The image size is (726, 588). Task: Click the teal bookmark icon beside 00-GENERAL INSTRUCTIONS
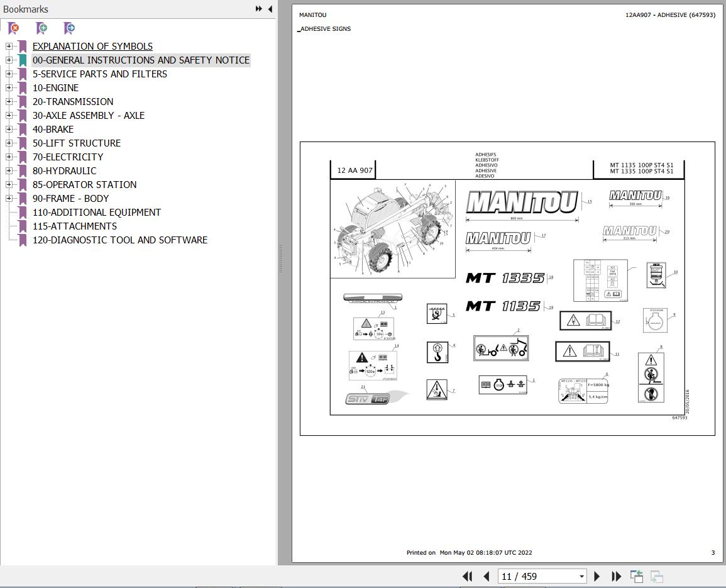(22, 60)
